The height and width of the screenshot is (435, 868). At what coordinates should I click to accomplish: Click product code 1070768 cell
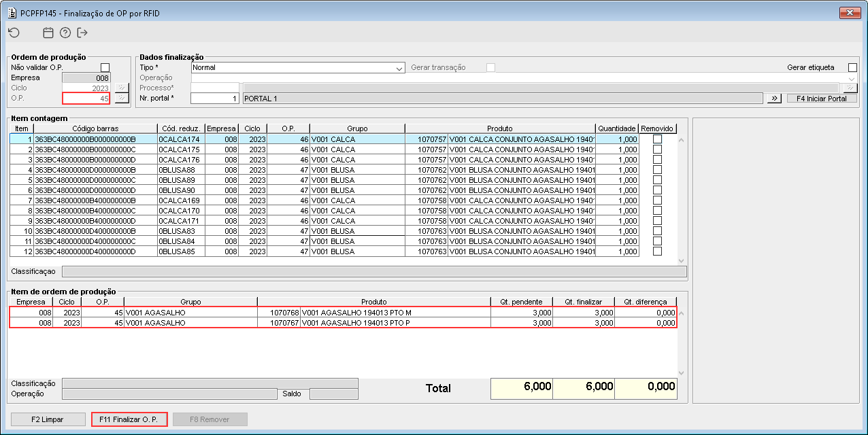click(x=279, y=312)
